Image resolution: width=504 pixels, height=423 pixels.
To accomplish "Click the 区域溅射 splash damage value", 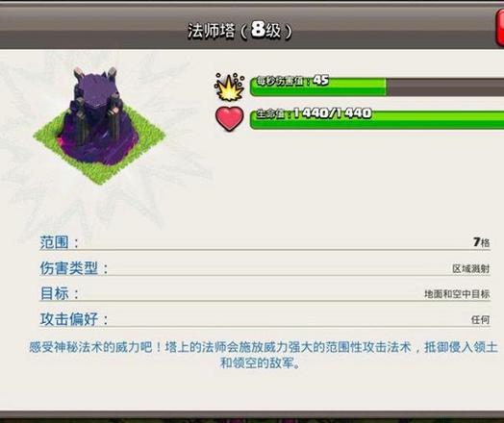I will [471, 269].
